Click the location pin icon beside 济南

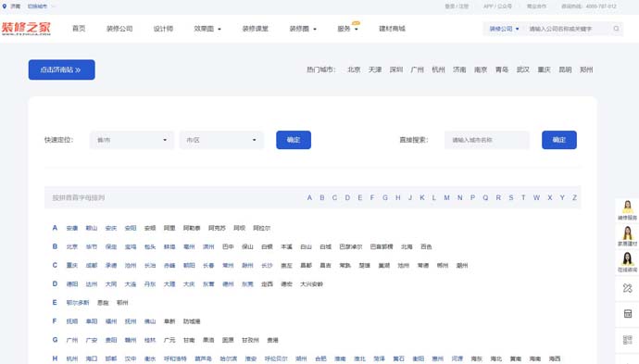5,6
